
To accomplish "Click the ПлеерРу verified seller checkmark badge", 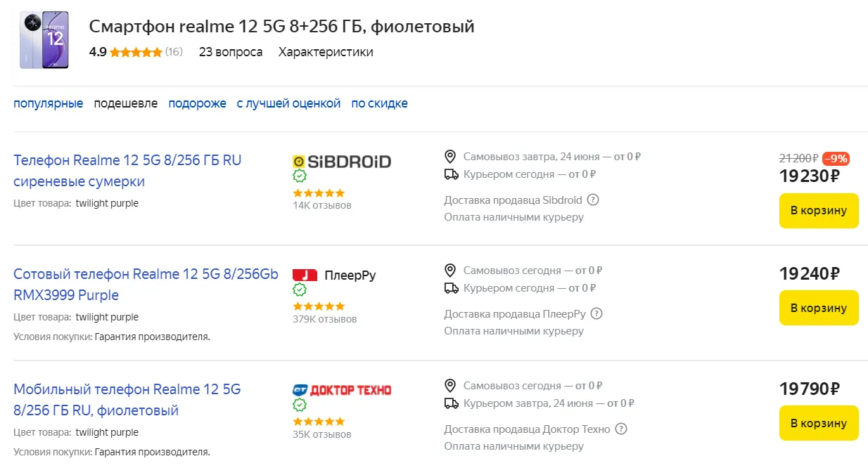I will pyautogui.click(x=300, y=290).
